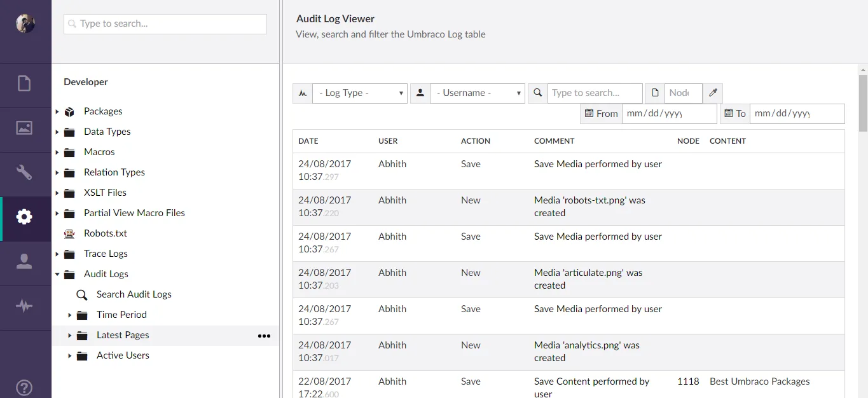The height and width of the screenshot is (398, 868).
Task: Sort by NODE column header
Action: 688,141
